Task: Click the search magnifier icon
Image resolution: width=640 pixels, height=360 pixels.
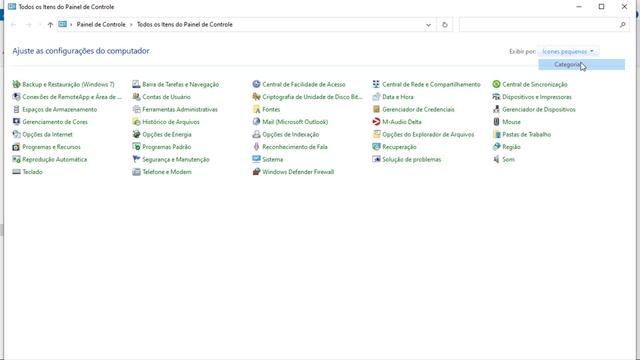Action: tap(622, 25)
